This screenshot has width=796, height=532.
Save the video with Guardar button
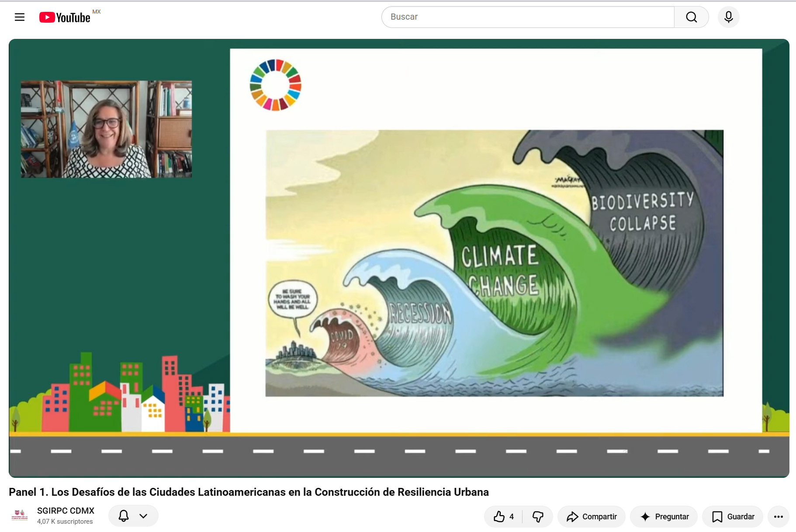click(x=733, y=517)
